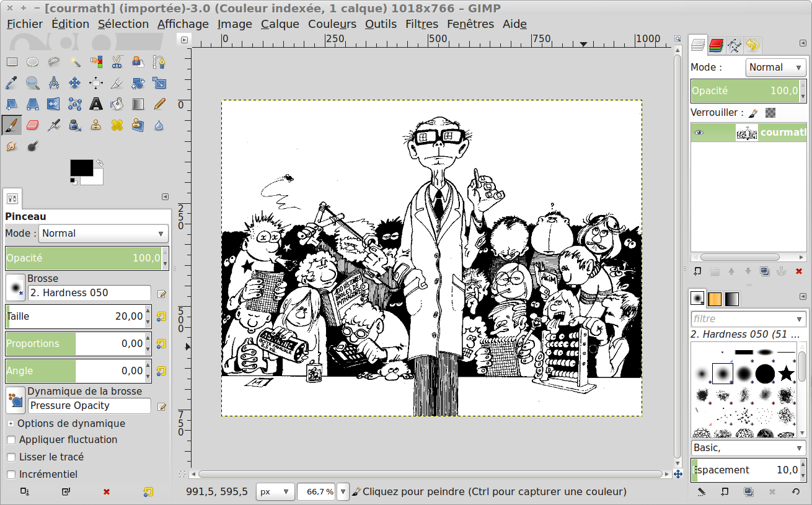Open the Basic, brush tags dropdown
The height and width of the screenshot is (505, 812).
[748, 448]
